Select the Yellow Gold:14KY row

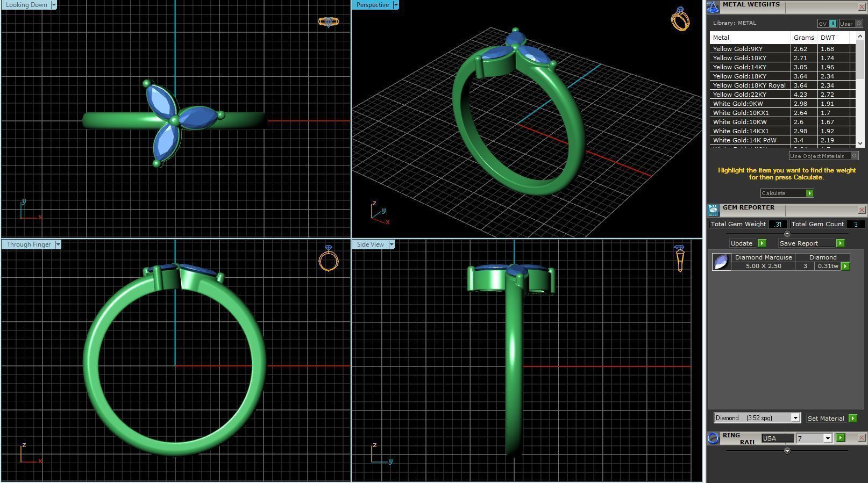[782, 67]
